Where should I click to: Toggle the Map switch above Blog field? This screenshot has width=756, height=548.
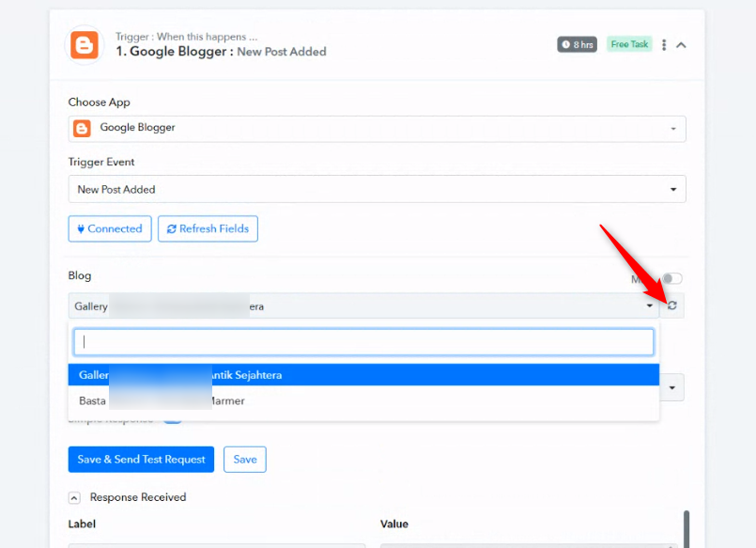(671, 278)
